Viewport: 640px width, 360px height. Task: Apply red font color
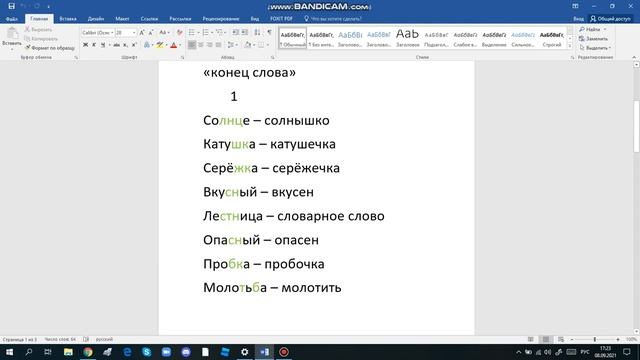pos(173,45)
